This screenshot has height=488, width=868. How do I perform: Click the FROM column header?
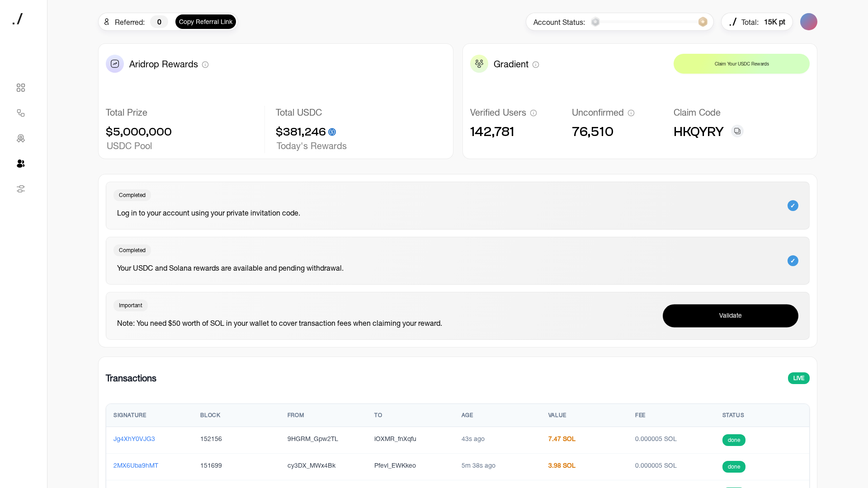[296, 415]
